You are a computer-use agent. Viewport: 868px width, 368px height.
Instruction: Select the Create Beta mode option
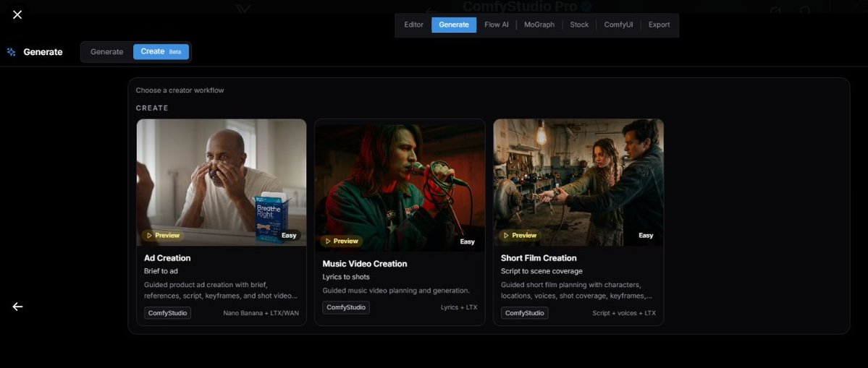pos(161,52)
